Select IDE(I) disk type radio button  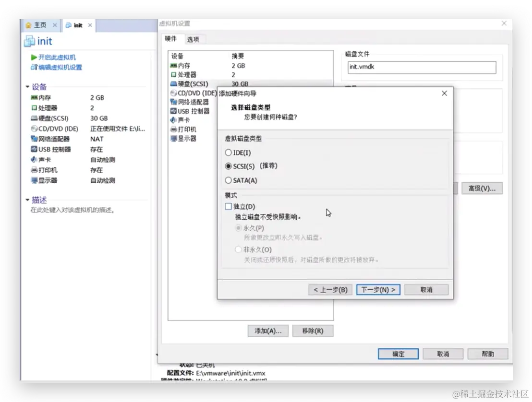(x=229, y=153)
